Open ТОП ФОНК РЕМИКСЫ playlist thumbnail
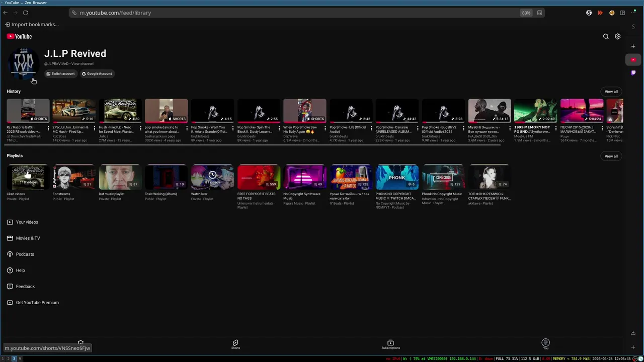The image size is (644, 362). (x=489, y=177)
